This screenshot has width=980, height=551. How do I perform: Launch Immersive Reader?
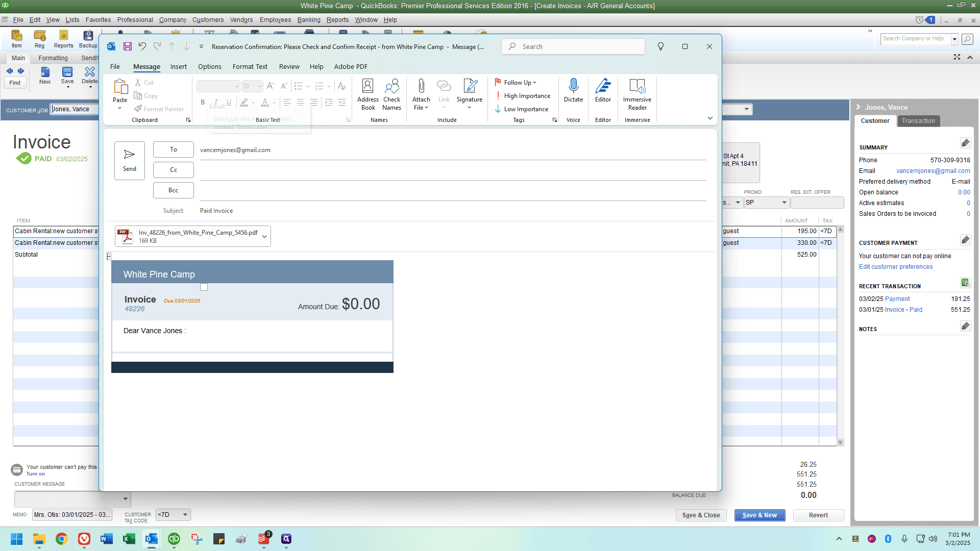pos(637,94)
